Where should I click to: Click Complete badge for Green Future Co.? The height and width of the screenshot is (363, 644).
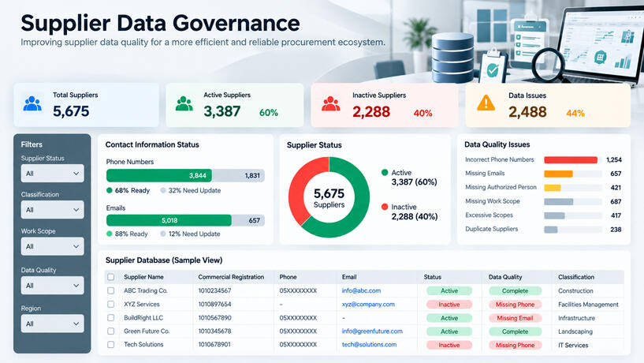tap(515, 331)
